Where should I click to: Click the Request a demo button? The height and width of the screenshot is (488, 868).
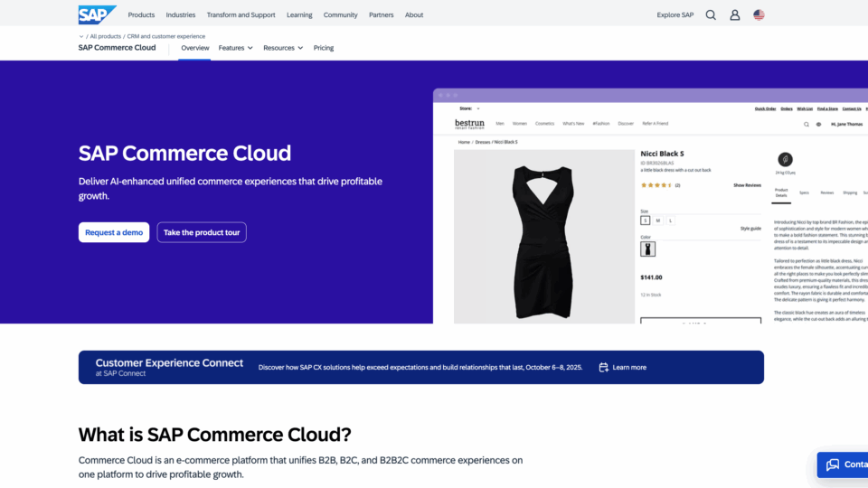click(114, 232)
